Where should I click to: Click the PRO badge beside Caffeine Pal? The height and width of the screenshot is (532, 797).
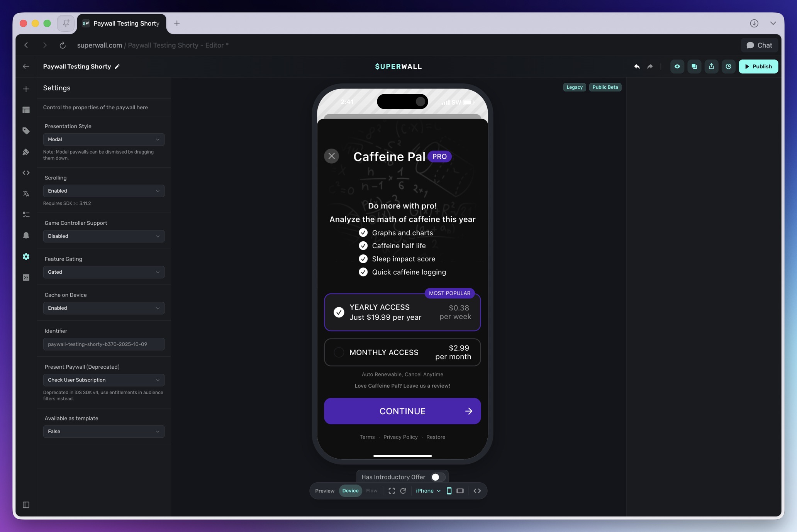pyautogui.click(x=439, y=156)
